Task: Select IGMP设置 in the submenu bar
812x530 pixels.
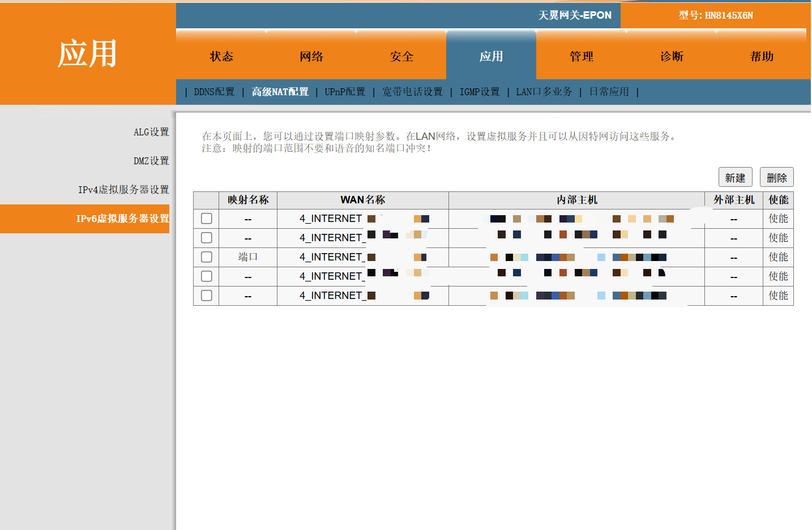Action: (480, 92)
